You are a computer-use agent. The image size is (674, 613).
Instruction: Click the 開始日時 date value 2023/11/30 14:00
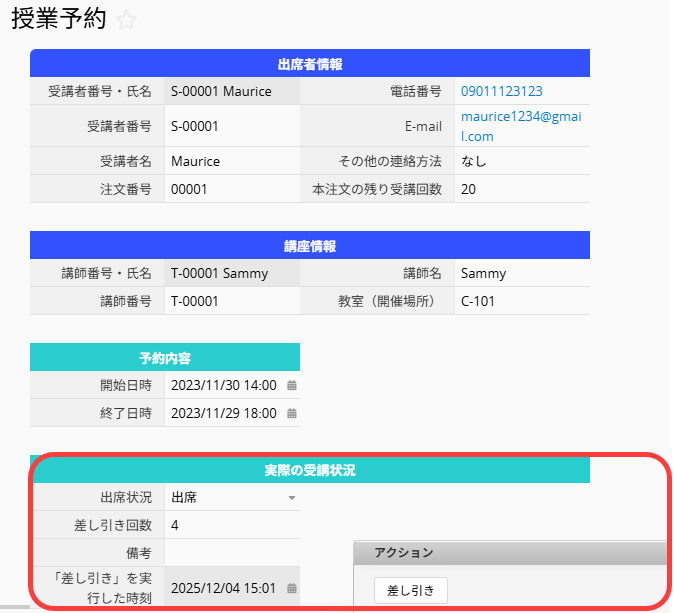coord(224,385)
